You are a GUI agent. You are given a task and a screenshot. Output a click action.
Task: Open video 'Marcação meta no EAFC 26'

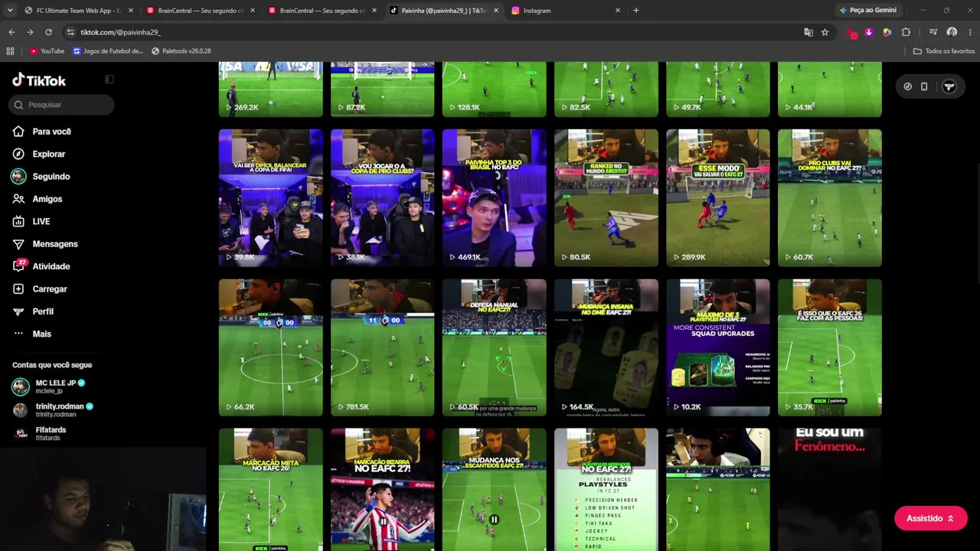tap(270, 490)
